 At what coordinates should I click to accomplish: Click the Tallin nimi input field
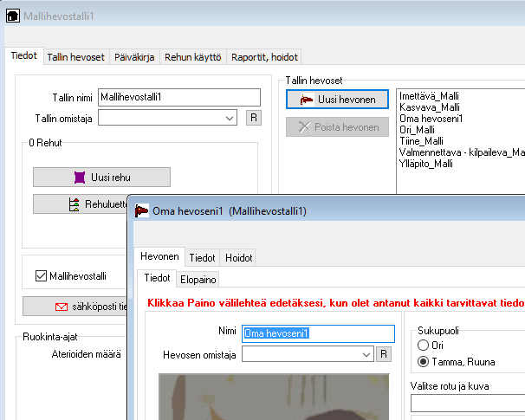(x=179, y=97)
